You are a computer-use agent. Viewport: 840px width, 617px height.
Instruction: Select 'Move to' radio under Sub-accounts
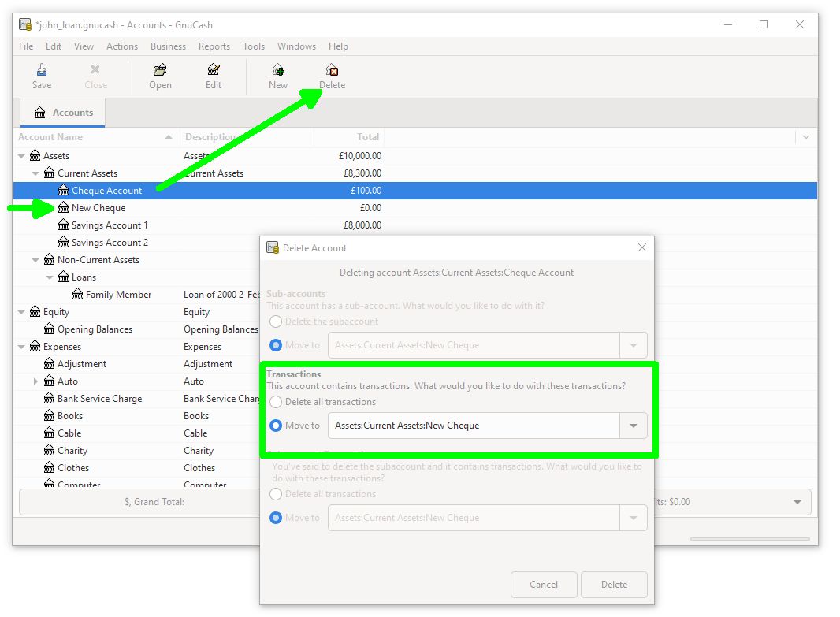276,345
